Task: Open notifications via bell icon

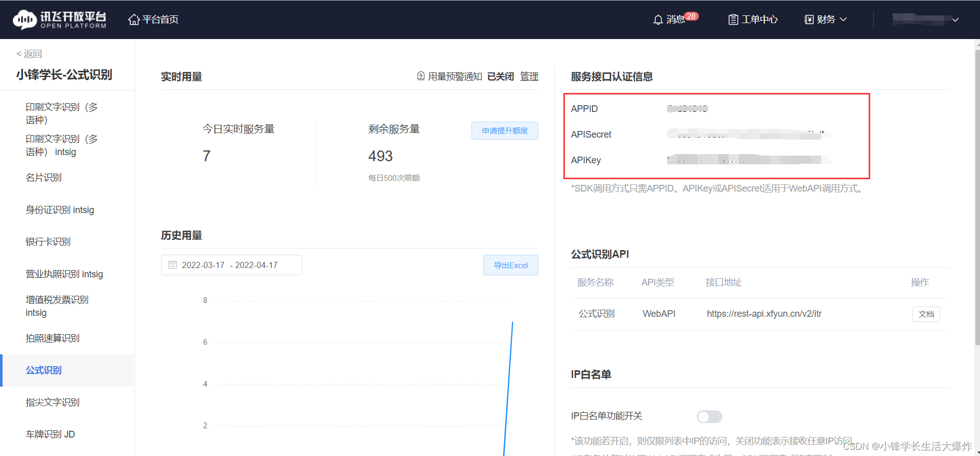Action: click(x=658, y=20)
